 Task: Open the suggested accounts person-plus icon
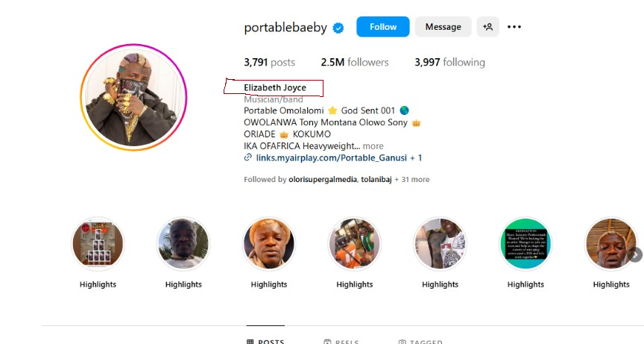point(488,27)
